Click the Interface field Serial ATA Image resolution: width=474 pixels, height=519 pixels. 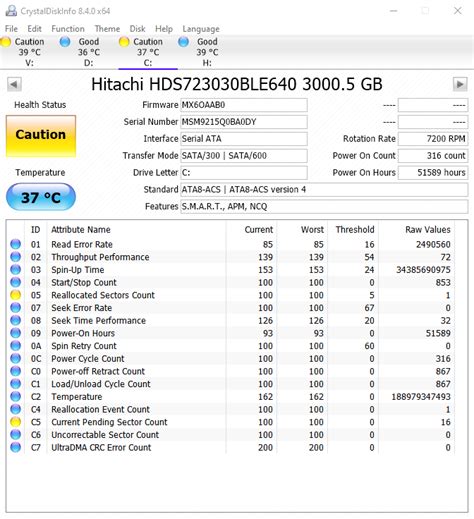point(244,139)
